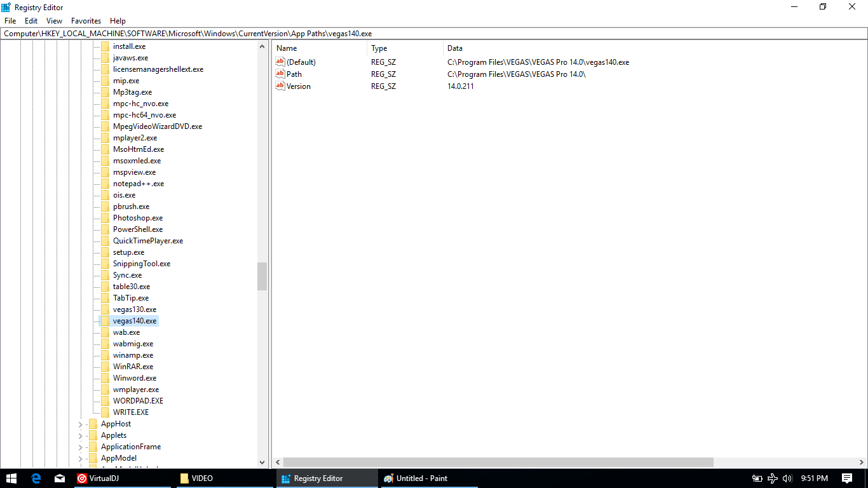Click the volume icon in system tray
Viewport: 868px width, 488px height.
coord(787,478)
